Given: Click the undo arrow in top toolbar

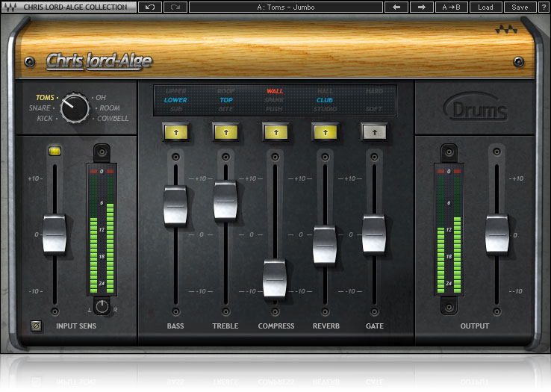Looking at the screenshot, I should 150,7.
